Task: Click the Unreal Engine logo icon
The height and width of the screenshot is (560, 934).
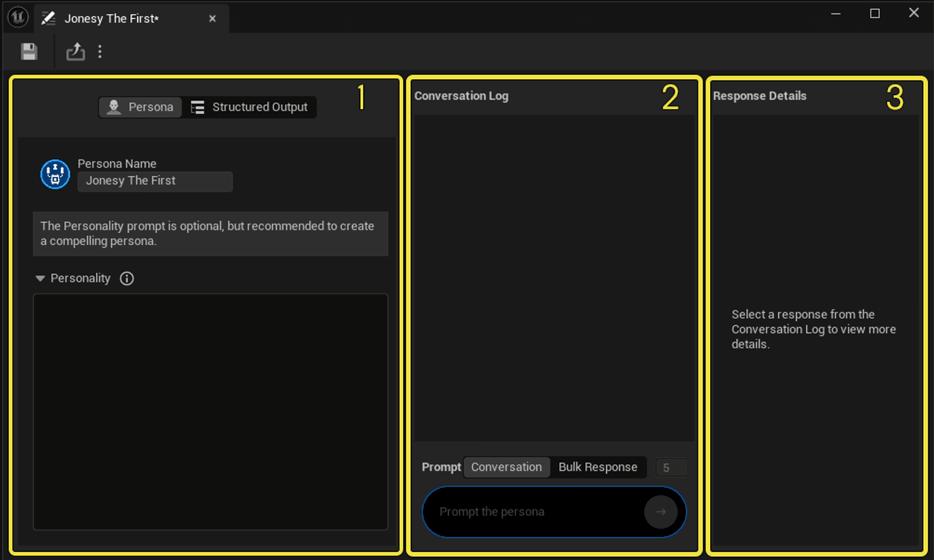Action: coord(17,17)
